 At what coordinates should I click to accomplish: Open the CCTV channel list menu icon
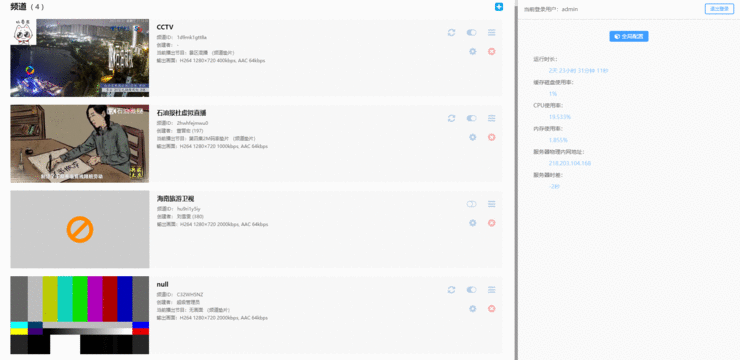[492, 33]
